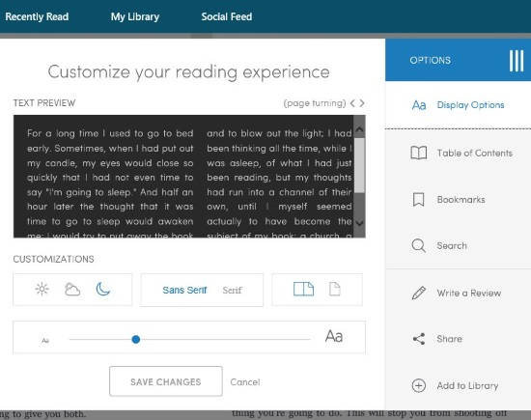Click the SAVE CHANGES button
Viewport: 531px width, 420px height.
[166, 381]
